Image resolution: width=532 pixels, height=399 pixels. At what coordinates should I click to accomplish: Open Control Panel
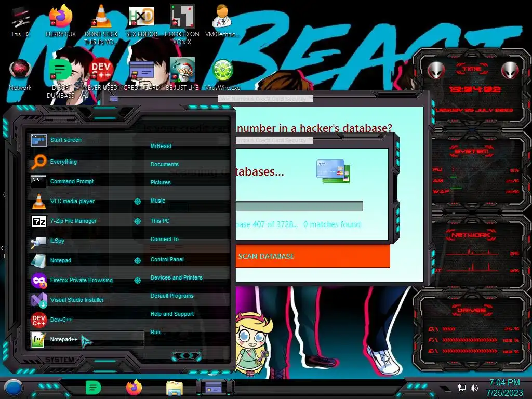167,259
